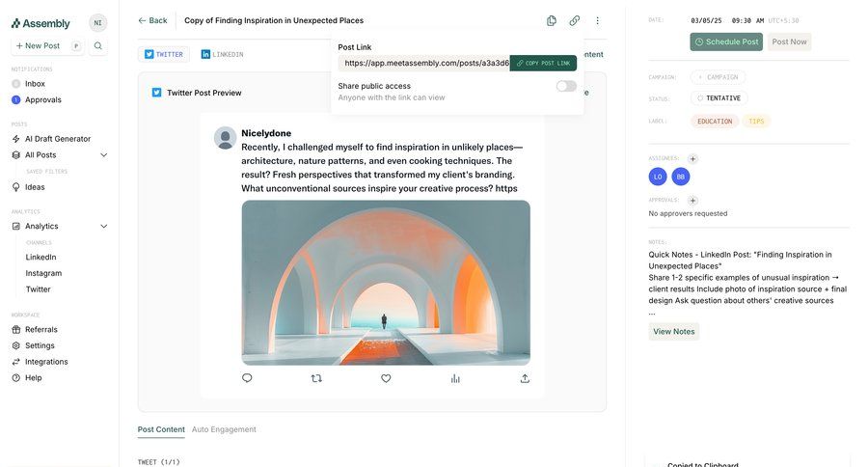Click the New Post button

coord(48,46)
